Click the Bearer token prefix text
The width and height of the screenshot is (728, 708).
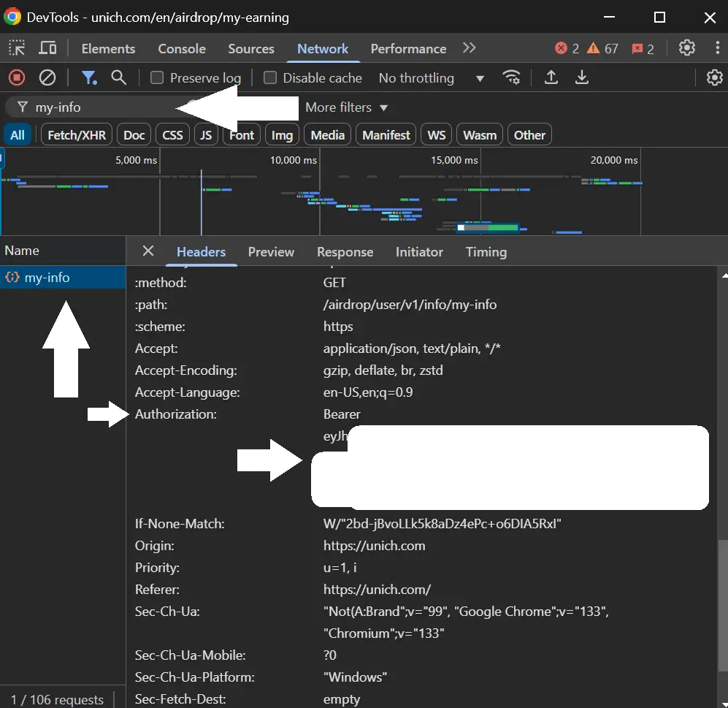[342, 414]
